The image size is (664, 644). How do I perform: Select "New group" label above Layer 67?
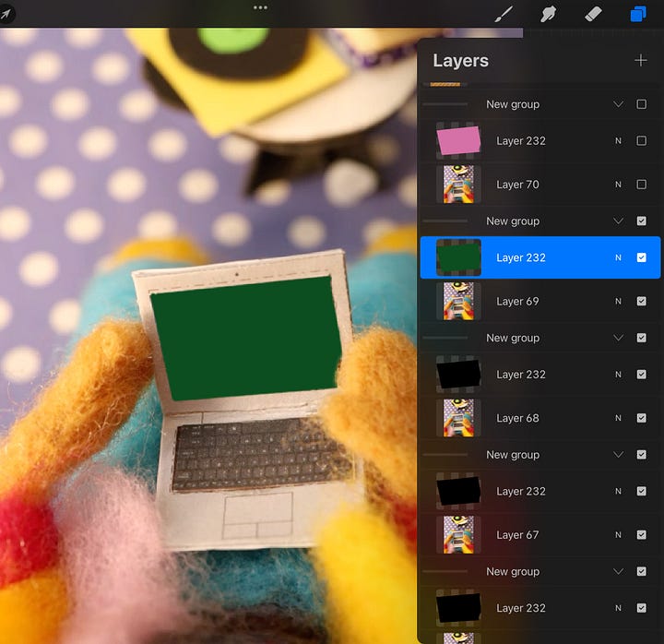(513, 455)
